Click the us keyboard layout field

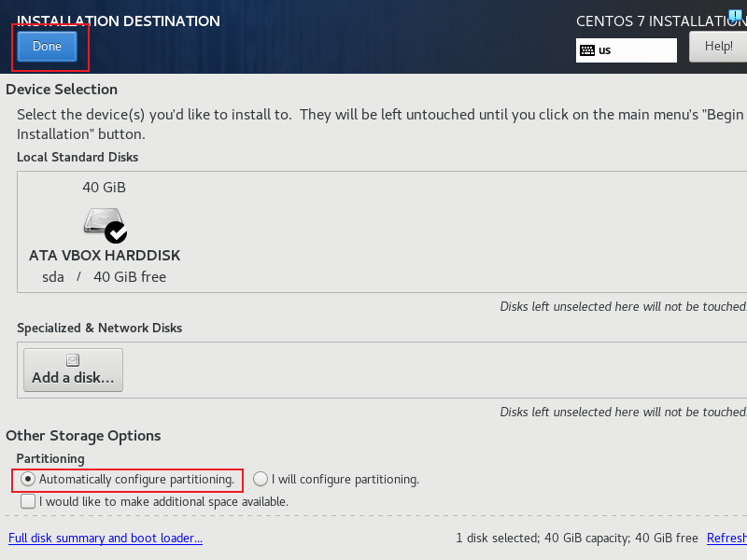[x=626, y=50]
